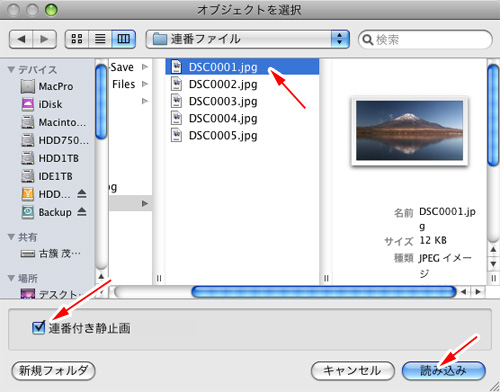Switch to list view mode
This screenshot has width=500, height=392.
[100, 39]
